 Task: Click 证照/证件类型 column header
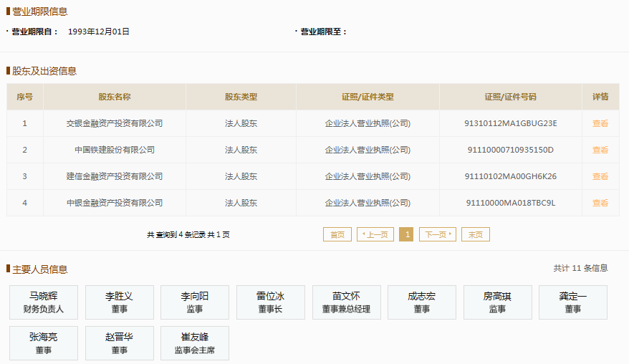click(368, 97)
